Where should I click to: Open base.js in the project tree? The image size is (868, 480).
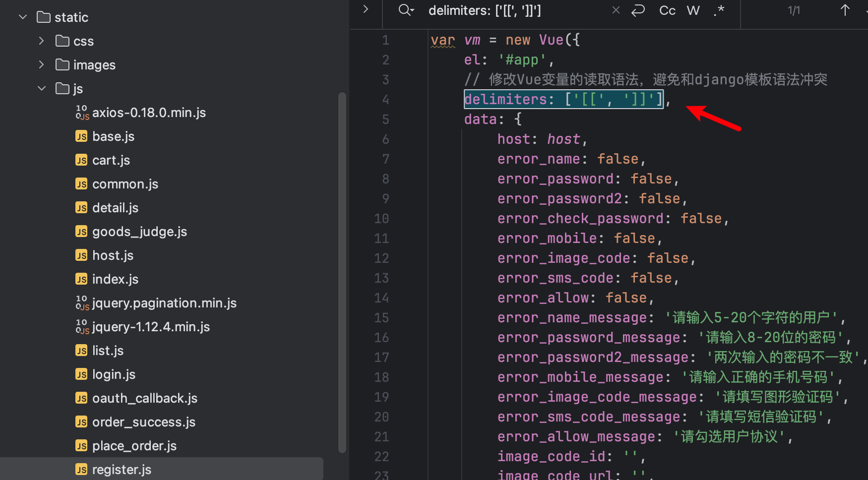coord(113,136)
